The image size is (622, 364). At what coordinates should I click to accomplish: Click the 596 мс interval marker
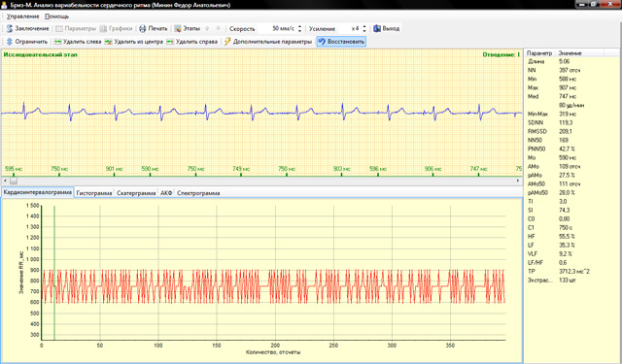tap(378, 169)
